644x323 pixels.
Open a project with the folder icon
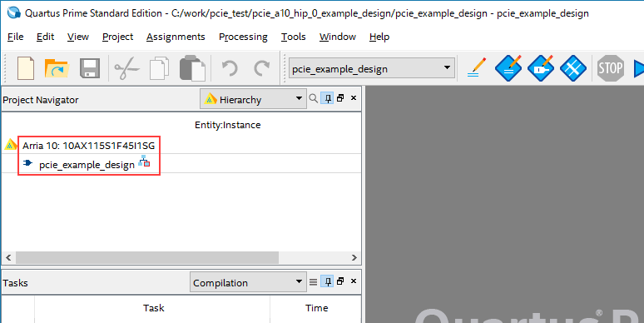click(x=57, y=68)
